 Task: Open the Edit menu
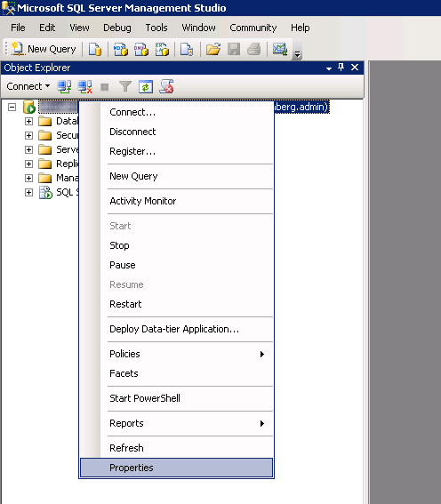tap(47, 28)
